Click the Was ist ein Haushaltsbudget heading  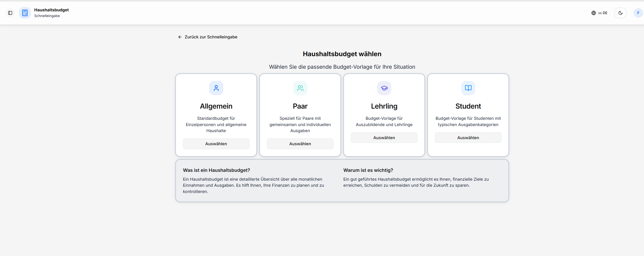coord(216,170)
